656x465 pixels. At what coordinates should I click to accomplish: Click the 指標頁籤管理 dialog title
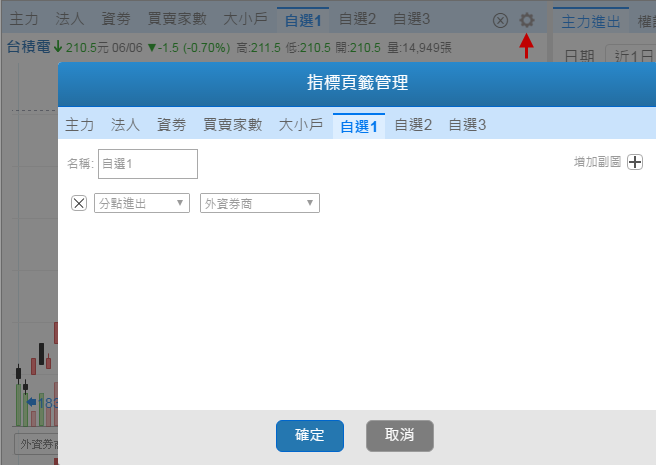click(x=357, y=82)
